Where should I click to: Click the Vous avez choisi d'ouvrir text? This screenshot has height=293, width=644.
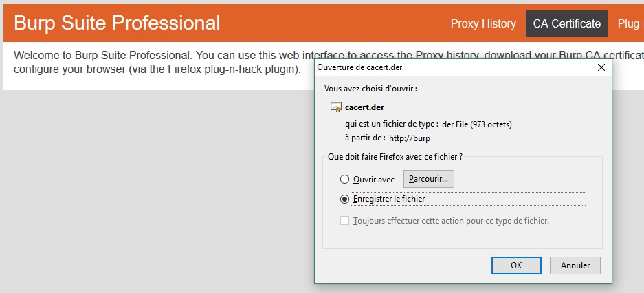pos(370,89)
